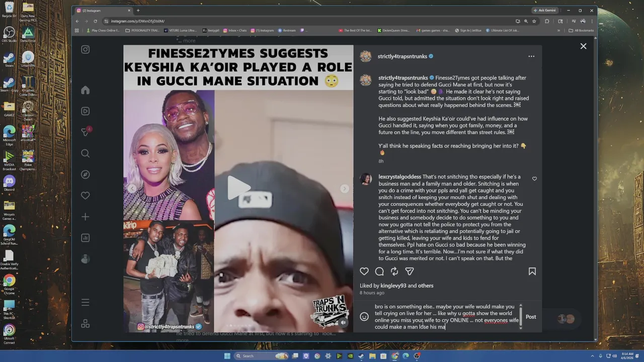The width and height of the screenshot is (644, 362).
Task: Go to Instagram Home in the sidebar
Action: 86,90
